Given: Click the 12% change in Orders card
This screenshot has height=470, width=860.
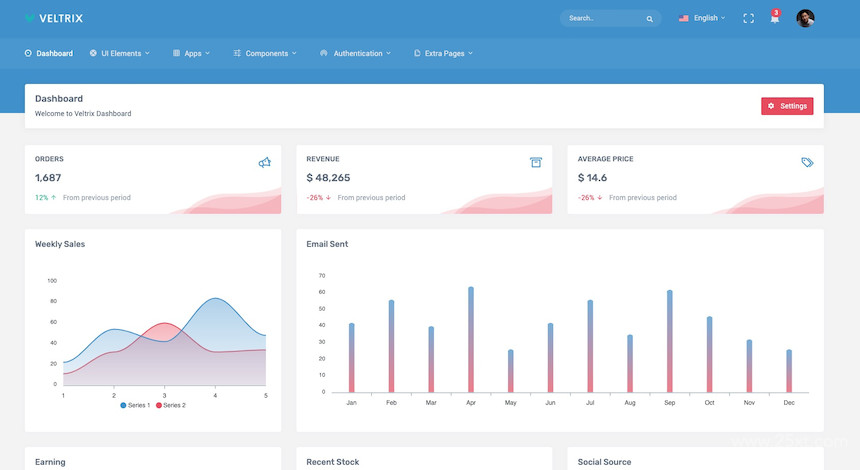Looking at the screenshot, I should (42, 197).
